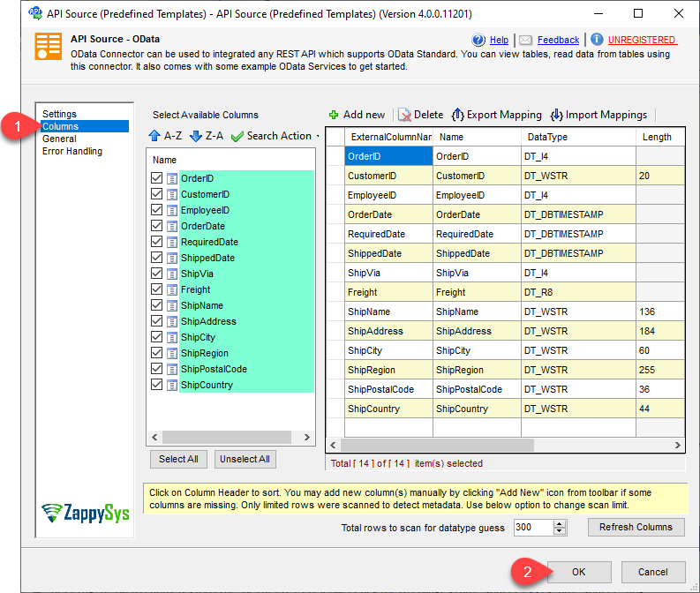Uncheck the ShipVia column checkbox
700x593 pixels.
[x=157, y=273]
